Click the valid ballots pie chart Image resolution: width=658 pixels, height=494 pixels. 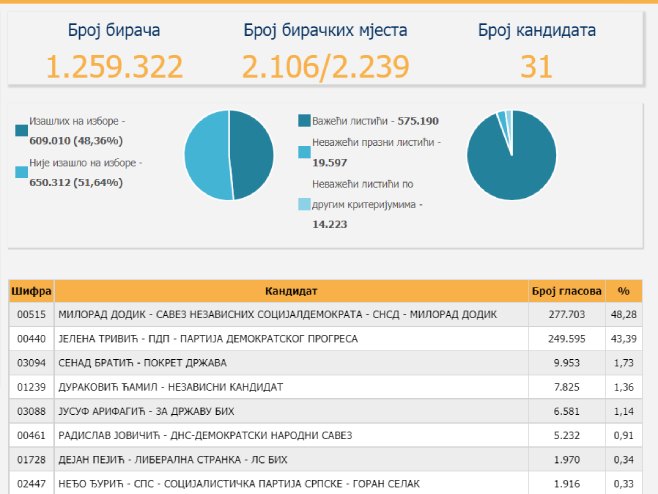tap(512, 155)
